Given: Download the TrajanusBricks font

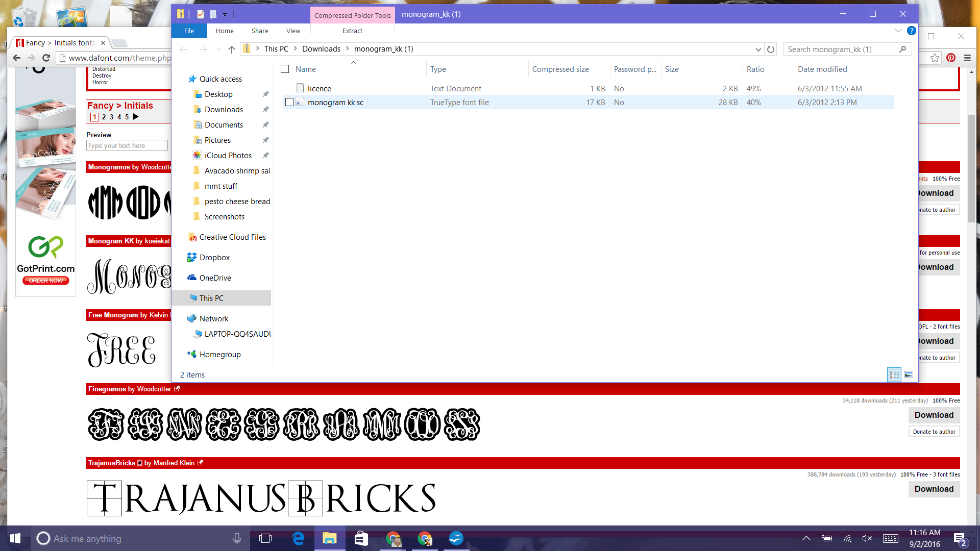Looking at the screenshot, I should [x=934, y=489].
